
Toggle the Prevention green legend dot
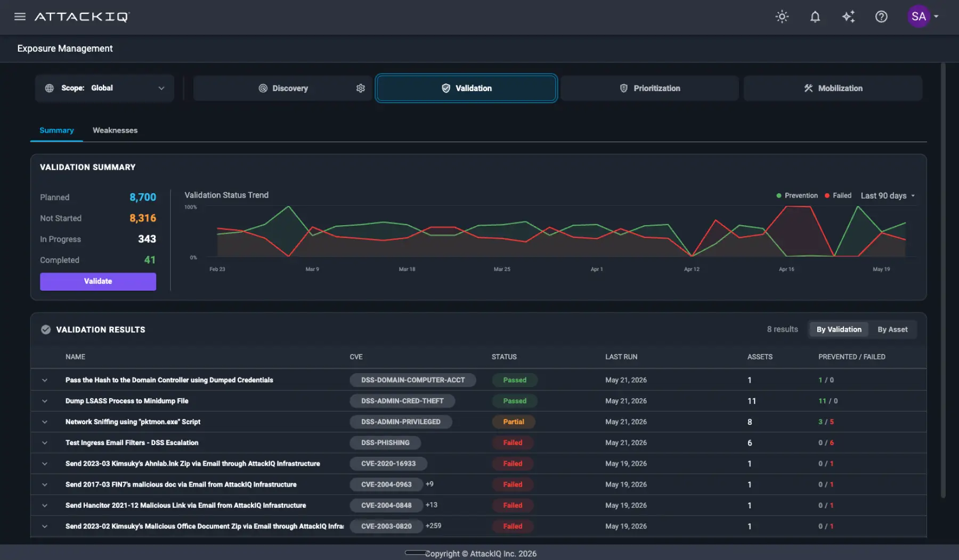tap(779, 195)
